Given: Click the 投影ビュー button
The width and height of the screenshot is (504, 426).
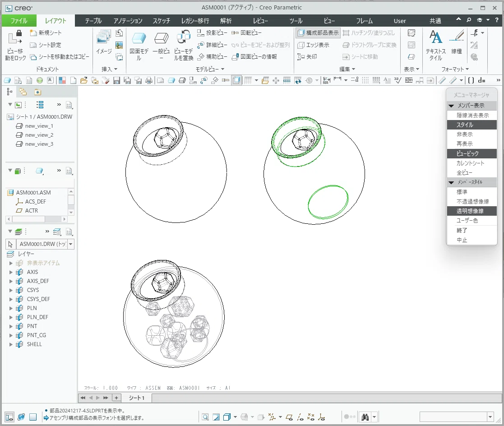Looking at the screenshot, I should click(212, 33).
